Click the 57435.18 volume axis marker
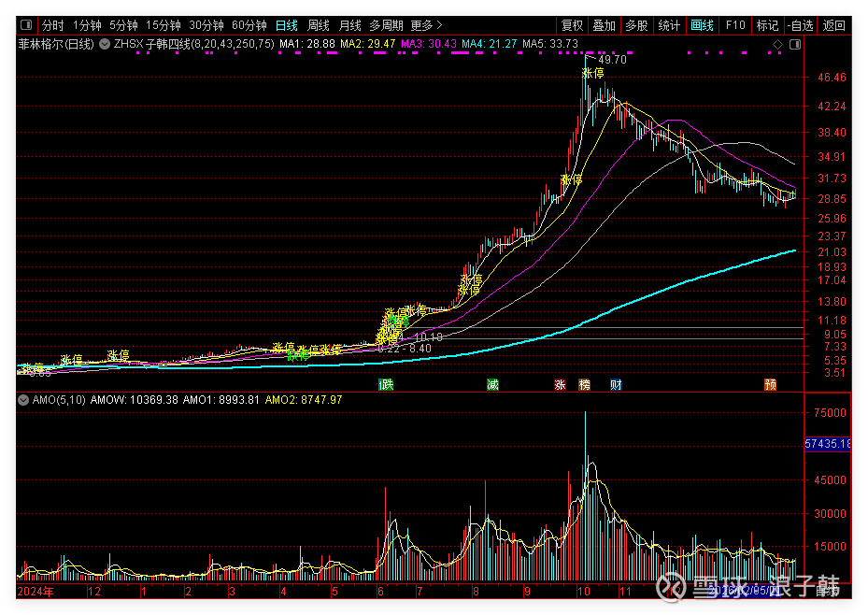868x615 pixels. (x=828, y=443)
